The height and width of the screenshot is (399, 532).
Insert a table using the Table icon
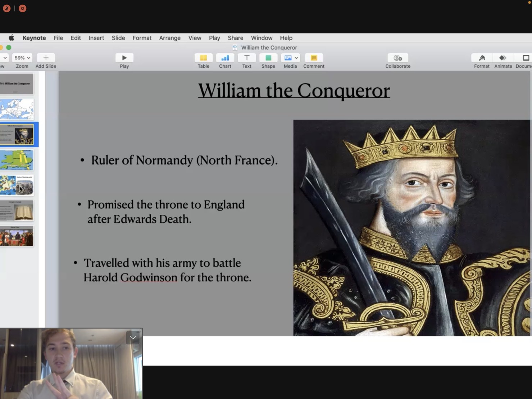coord(203,58)
